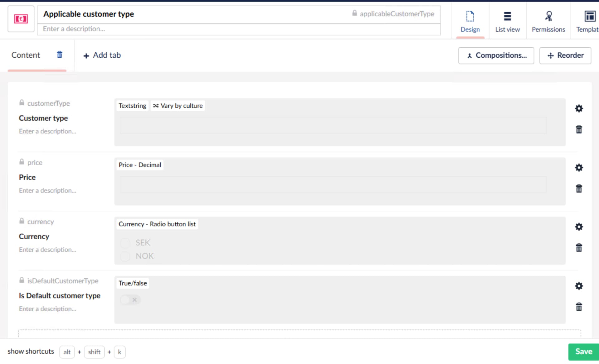Open settings gear for Customer type property
The height and width of the screenshot is (364, 599).
click(x=579, y=108)
